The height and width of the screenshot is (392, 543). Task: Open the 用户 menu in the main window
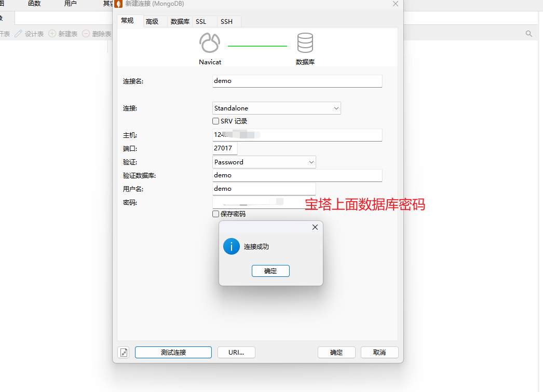pos(70,4)
